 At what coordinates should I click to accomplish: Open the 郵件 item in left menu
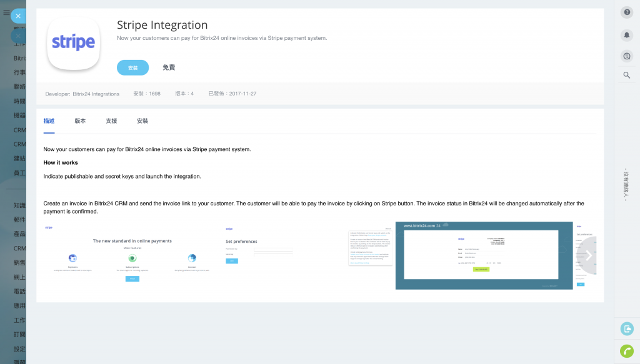click(x=19, y=219)
